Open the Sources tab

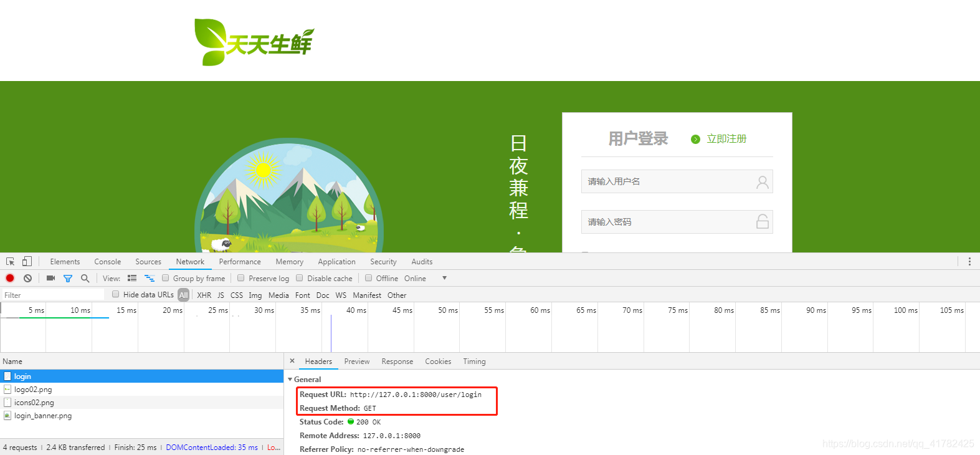pos(148,262)
